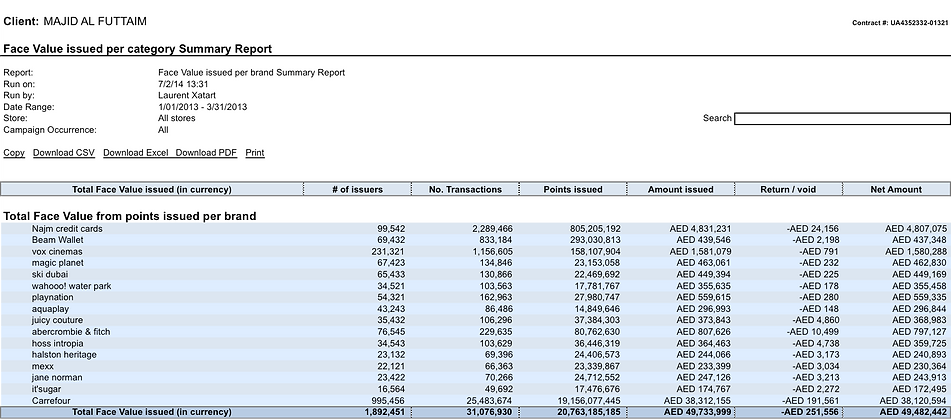
Task: Select the wahooo! water park row label
Action: [72, 286]
